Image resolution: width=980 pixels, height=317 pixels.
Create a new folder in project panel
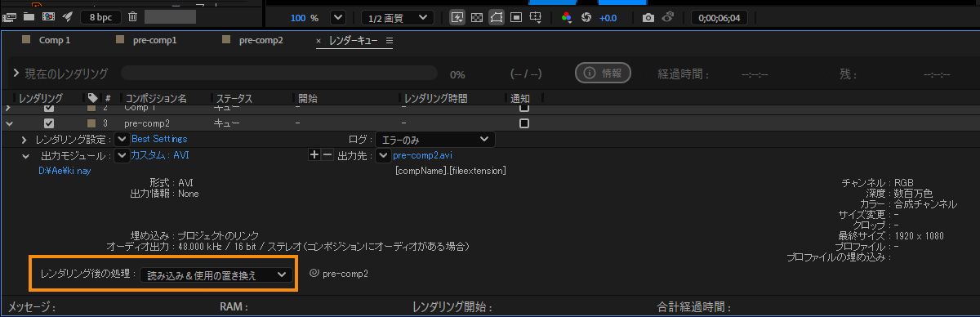(29, 16)
